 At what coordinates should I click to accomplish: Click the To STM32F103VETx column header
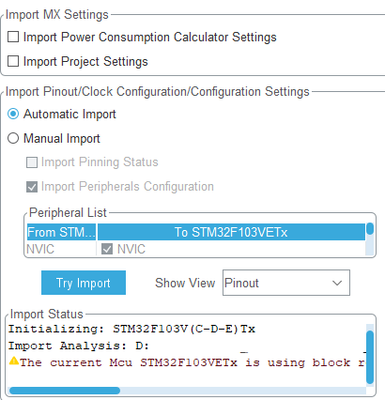(231, 232)
